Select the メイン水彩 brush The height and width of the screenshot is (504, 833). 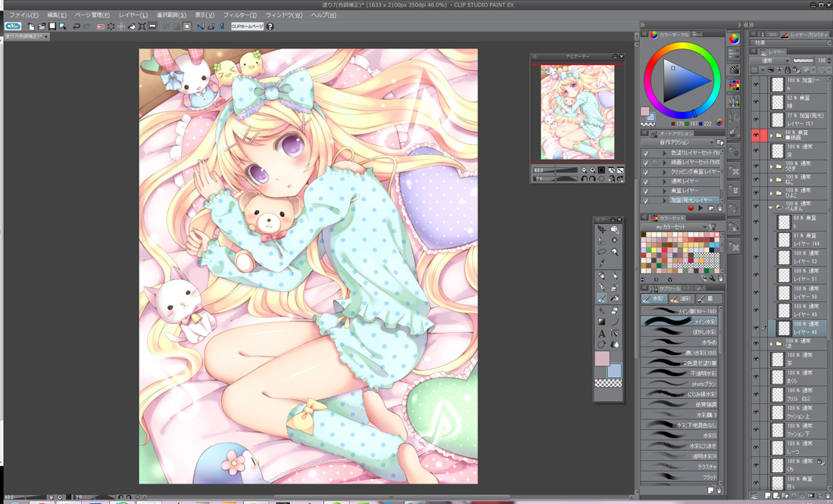[679, 322]
